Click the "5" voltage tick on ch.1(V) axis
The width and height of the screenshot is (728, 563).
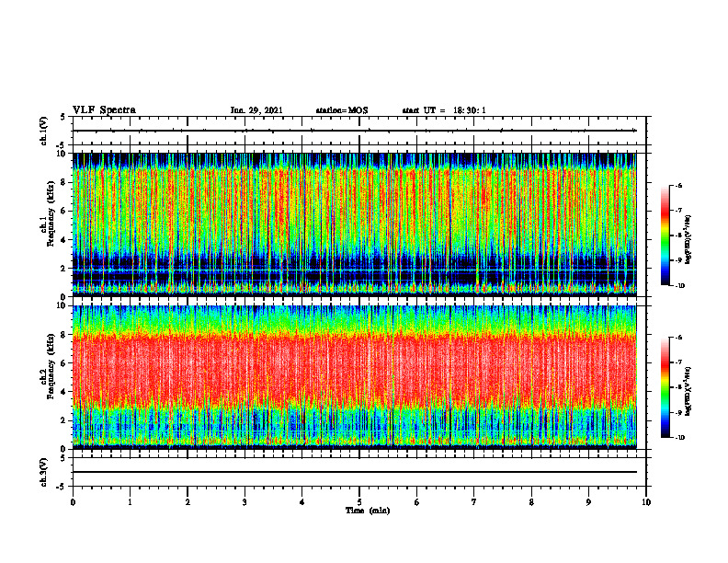click(x=63, y=117)
